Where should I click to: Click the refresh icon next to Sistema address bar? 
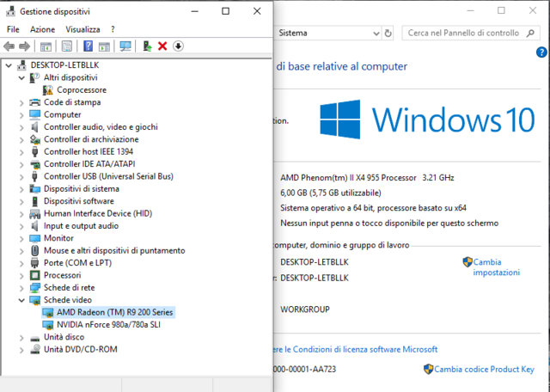click(388, 33)
